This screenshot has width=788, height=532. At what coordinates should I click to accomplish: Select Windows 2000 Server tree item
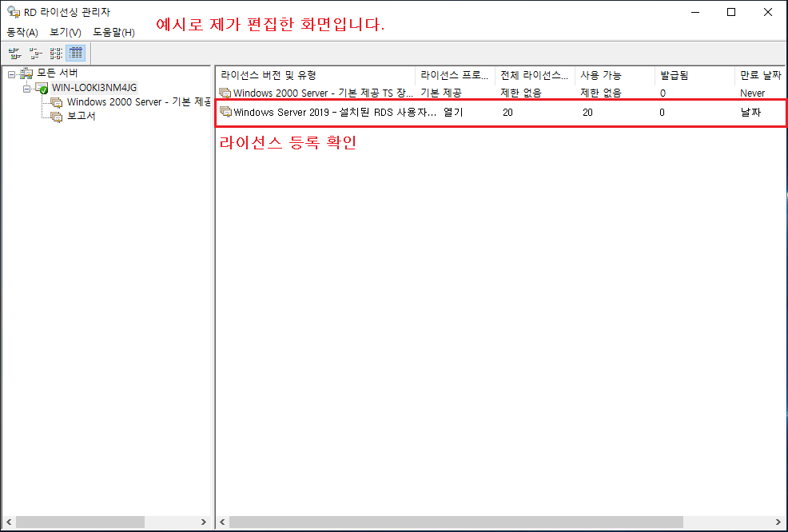(x=138, y=102)
